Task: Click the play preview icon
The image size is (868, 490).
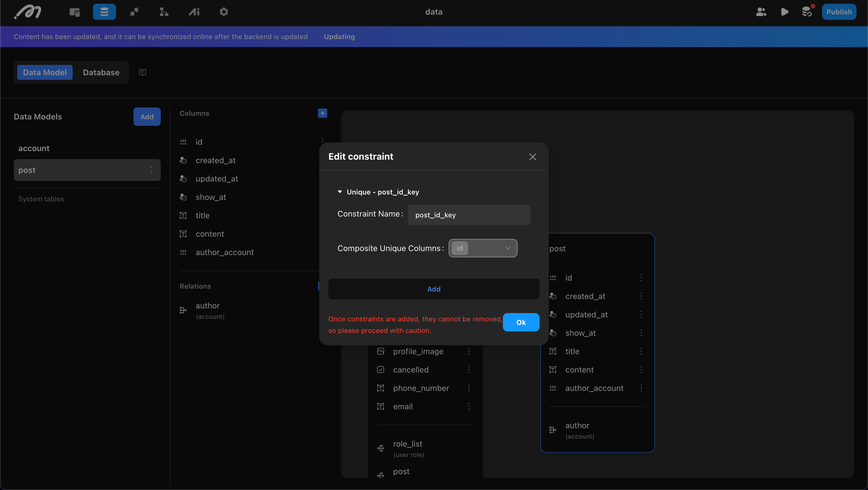Action: pyautogui.click(x=784, y=12)
